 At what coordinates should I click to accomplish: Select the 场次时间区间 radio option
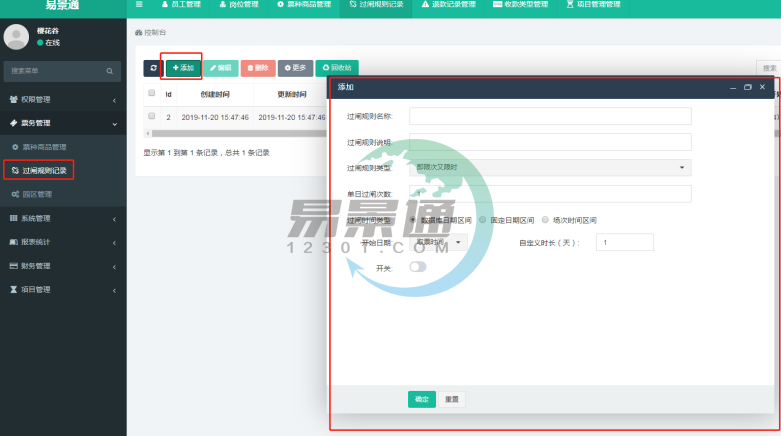coord(545,219)
